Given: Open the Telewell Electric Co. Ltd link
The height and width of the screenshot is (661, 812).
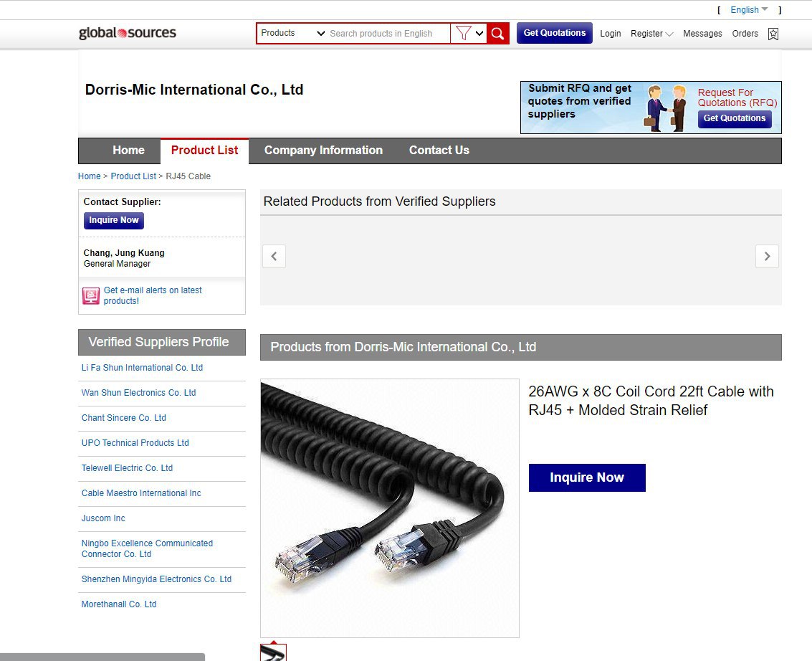Looking at the screenshot, I should (127, 467).
